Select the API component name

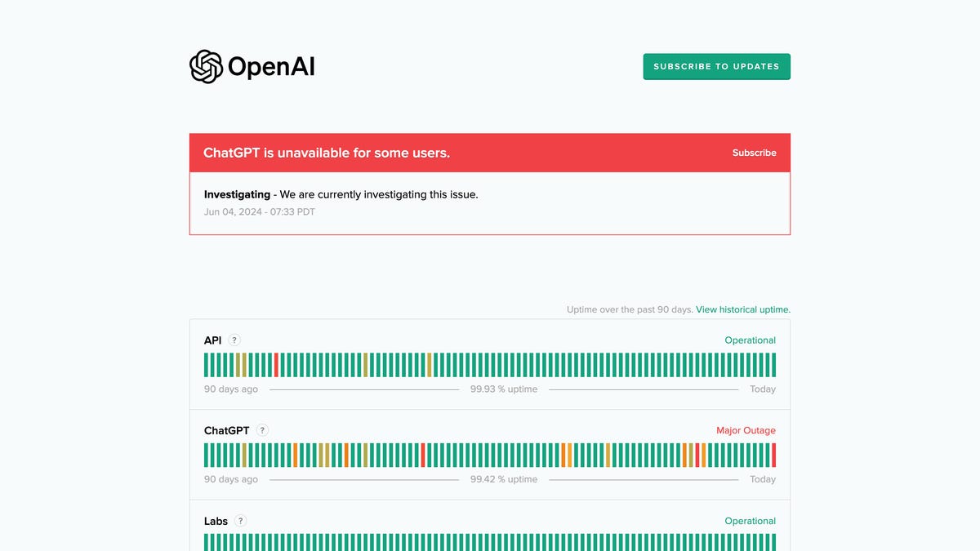pos(213,340)
